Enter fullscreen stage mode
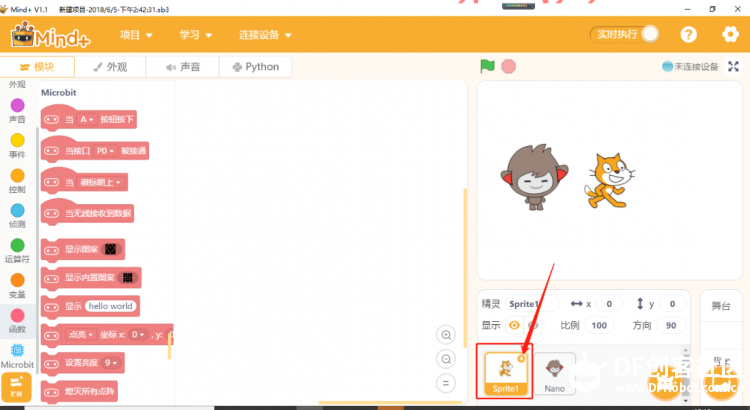The width and height of the screenshot is (750, 410). coord(733,66)
